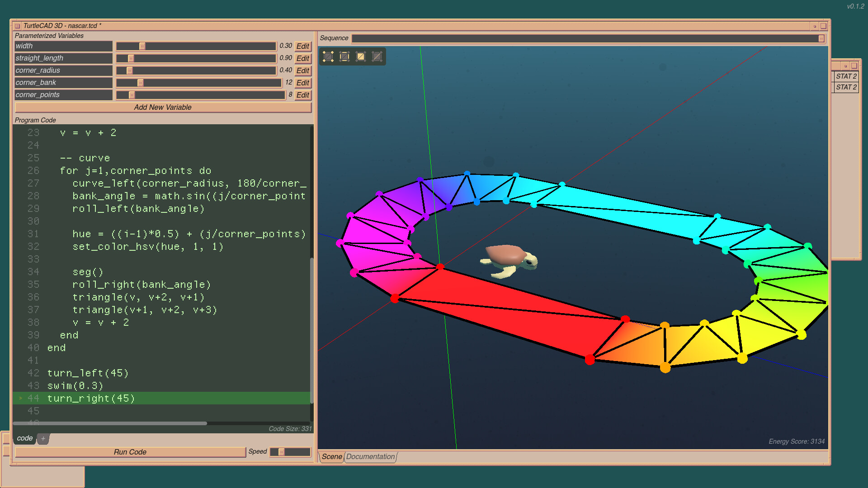This screenshot has width=868, height=488.
Task: Click Add New Variable button
Action: pos(163,107)
